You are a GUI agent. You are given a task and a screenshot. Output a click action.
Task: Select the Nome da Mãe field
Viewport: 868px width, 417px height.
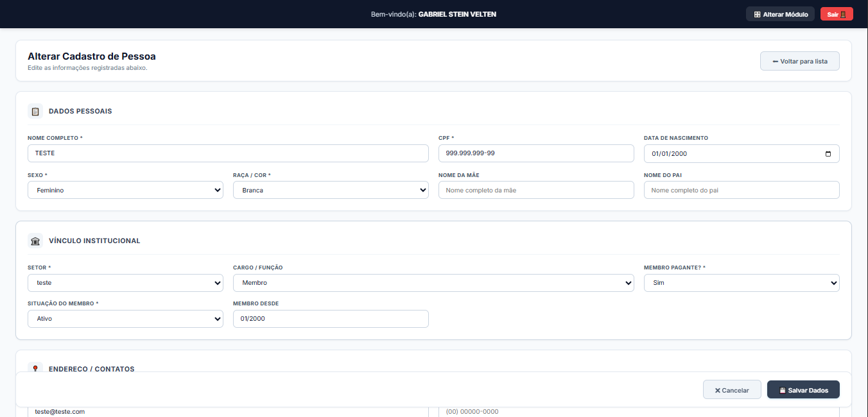536,190
